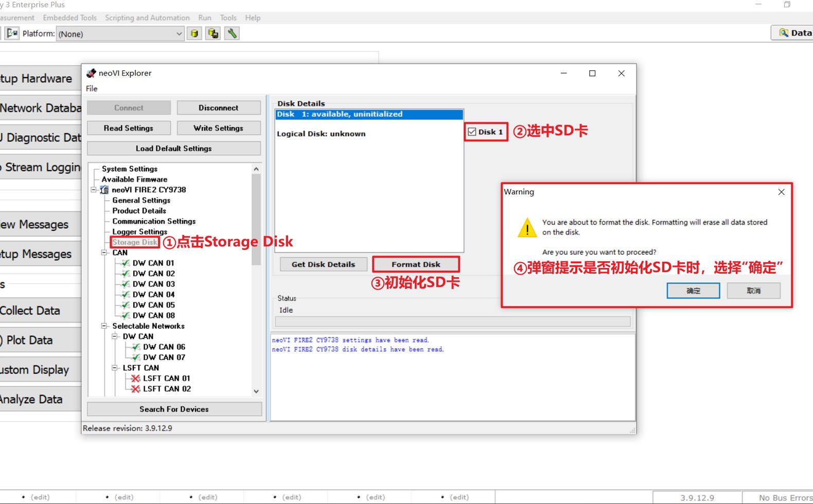The height and width of the screenshot is (504, 813).
Task: Click the Read Settings button
Action: pyautogui.click(x=129, y=128)
